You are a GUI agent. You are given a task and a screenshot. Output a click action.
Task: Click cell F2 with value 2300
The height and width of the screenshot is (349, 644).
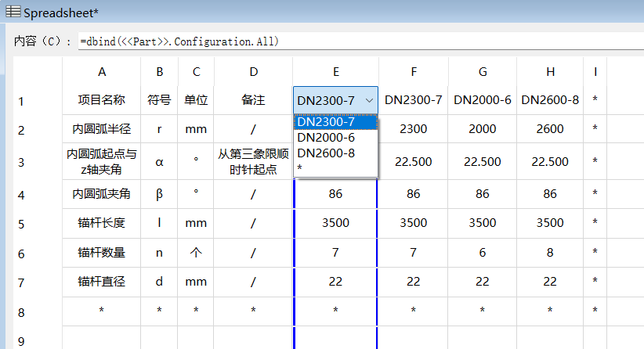[414, 129]
